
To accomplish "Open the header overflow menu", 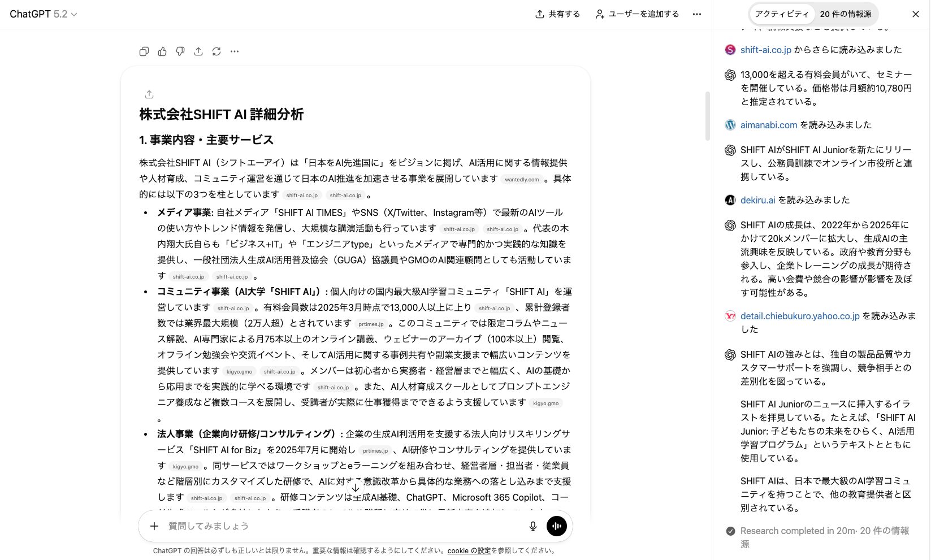I will [x=697, y=14].
